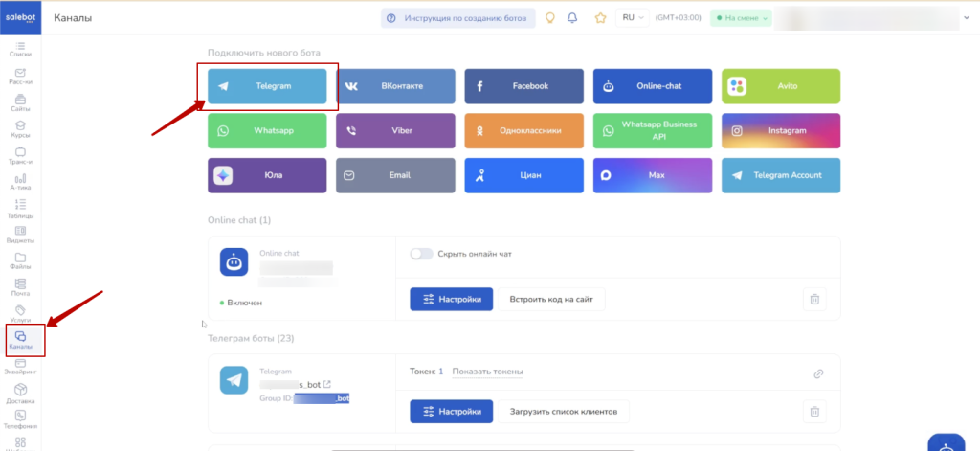Open the На смене status dropdown

[x=741, y=18]
